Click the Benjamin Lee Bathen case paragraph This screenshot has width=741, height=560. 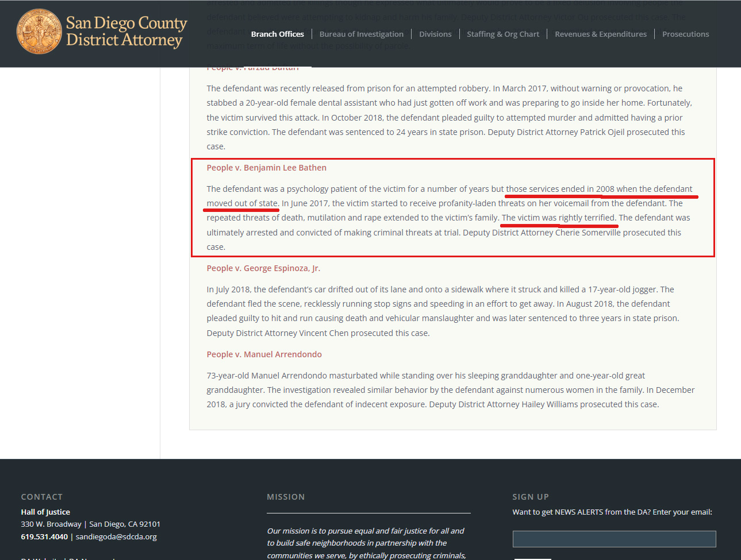pos(448,218)
